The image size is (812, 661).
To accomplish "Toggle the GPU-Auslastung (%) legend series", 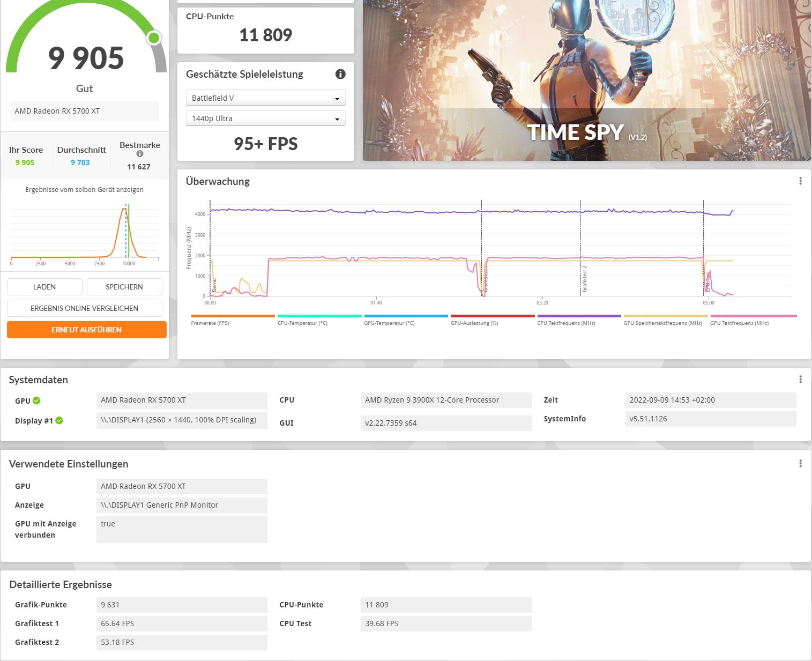I will pyautogui.click(x=493, y=320).
